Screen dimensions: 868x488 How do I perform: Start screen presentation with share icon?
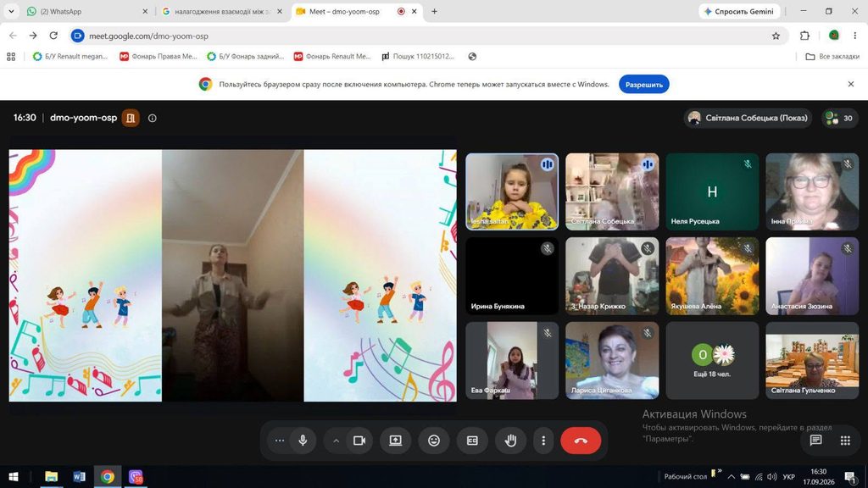(395, 441)
